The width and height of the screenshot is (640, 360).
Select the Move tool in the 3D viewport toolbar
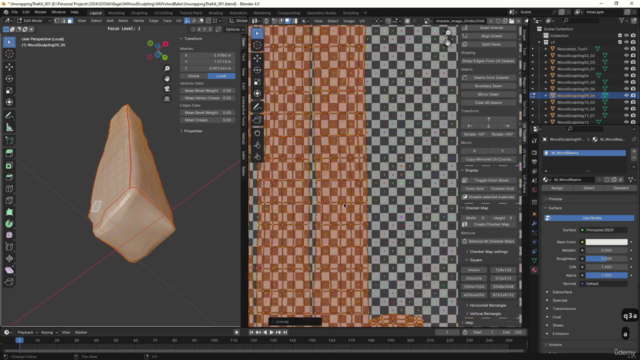[9, 67]
